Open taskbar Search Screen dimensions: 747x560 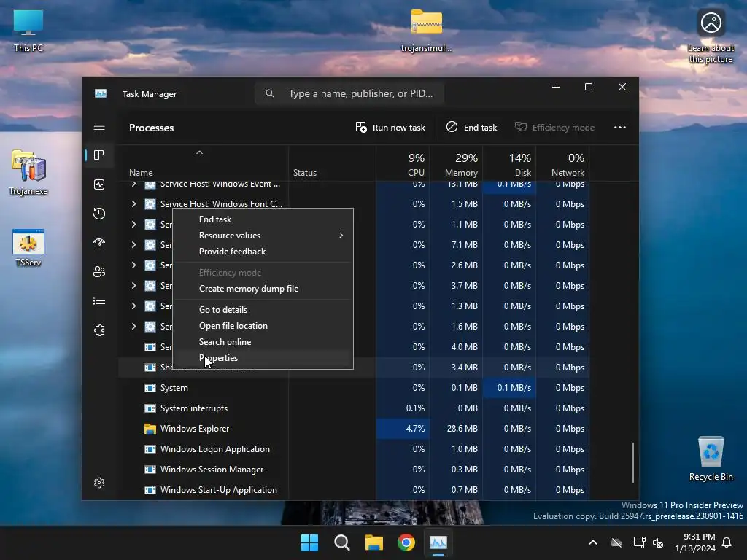(341, 542)
